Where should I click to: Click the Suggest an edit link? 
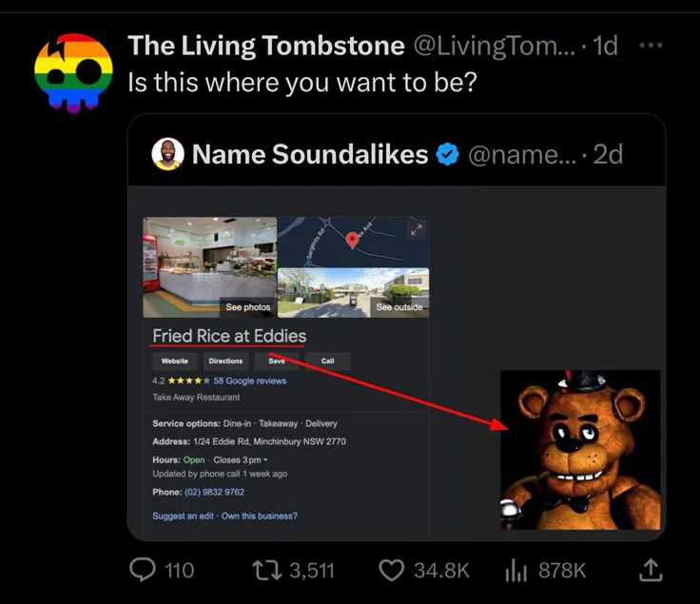(x=183, y=516)
